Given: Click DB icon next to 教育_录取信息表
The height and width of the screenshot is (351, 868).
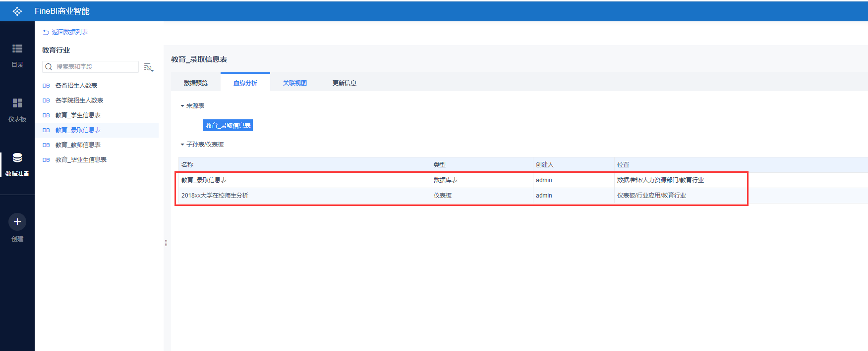Looking at the screenshot, I should click(46, 130).
